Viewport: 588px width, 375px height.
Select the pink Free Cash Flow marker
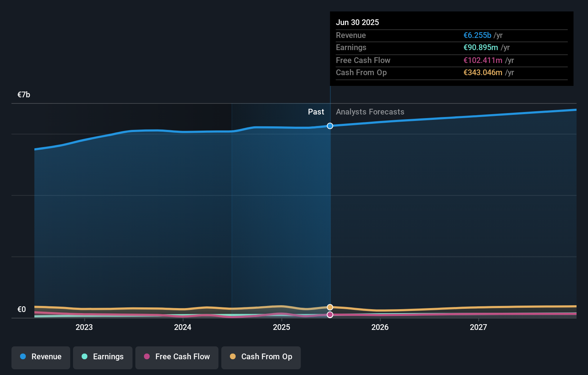(329, 315)
